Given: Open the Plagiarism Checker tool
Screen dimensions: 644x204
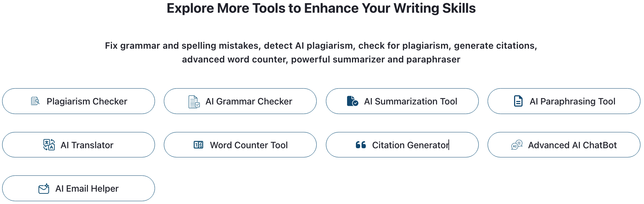Looking at the screenshot, I should tap(78, 101).
